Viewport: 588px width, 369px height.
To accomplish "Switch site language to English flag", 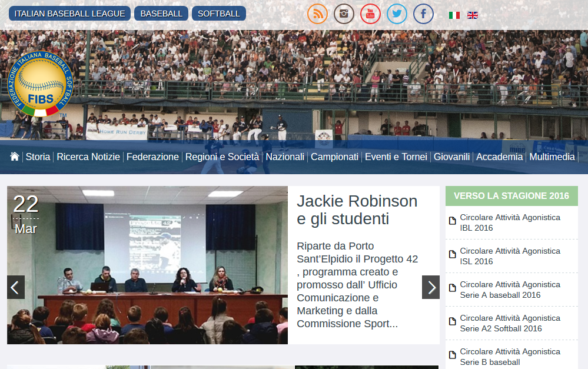I will pyautogui.click(x=473, y=15).
